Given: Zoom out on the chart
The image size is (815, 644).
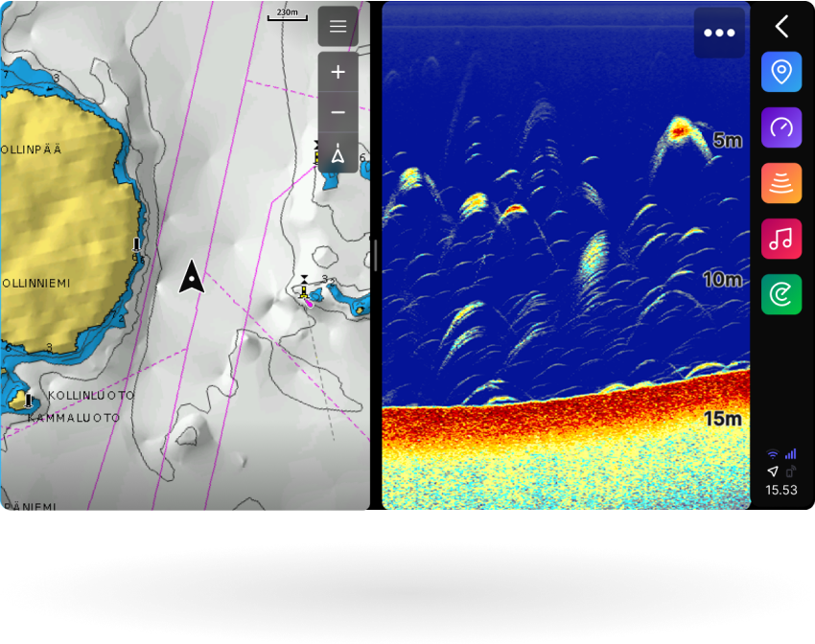Looking at the screenshot, I should pos(338,113).
